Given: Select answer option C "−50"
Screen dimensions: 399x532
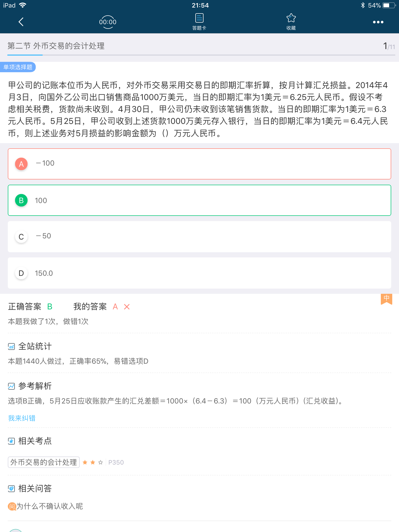Looking at the screenshot, I should tap(199, 236).
